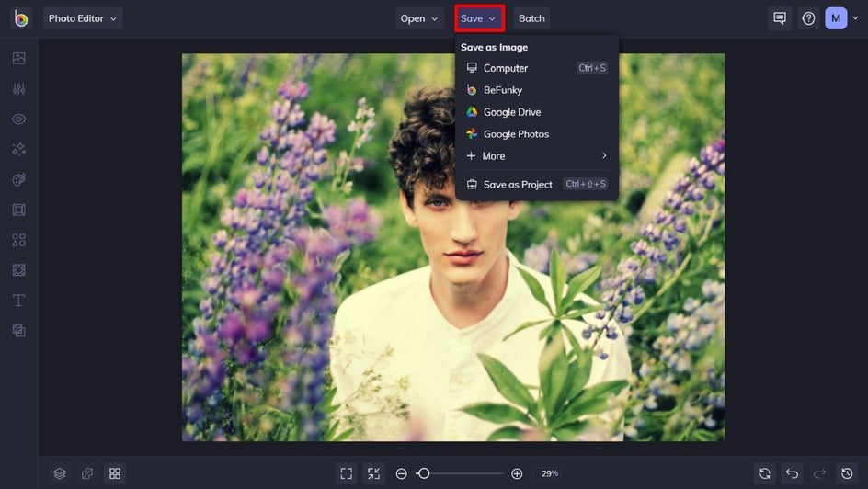Redo the last action

819,473
